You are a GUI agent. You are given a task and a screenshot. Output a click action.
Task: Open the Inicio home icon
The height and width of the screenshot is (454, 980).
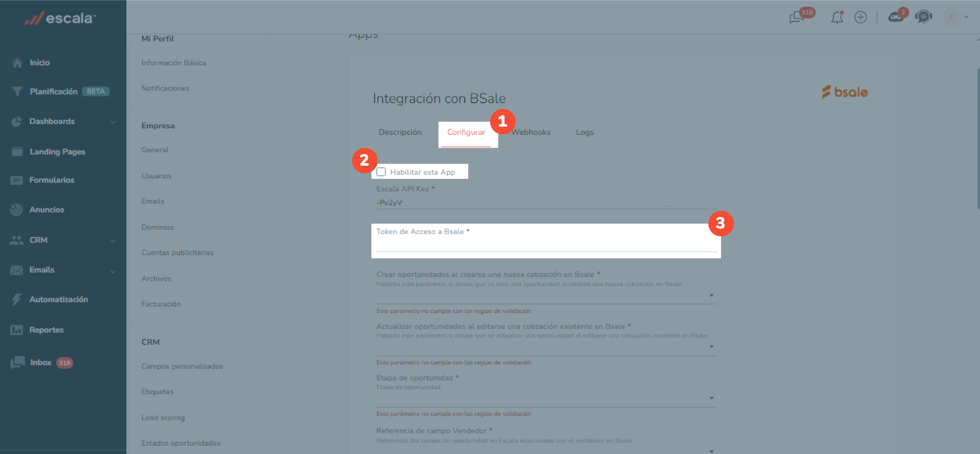(17, 62)
